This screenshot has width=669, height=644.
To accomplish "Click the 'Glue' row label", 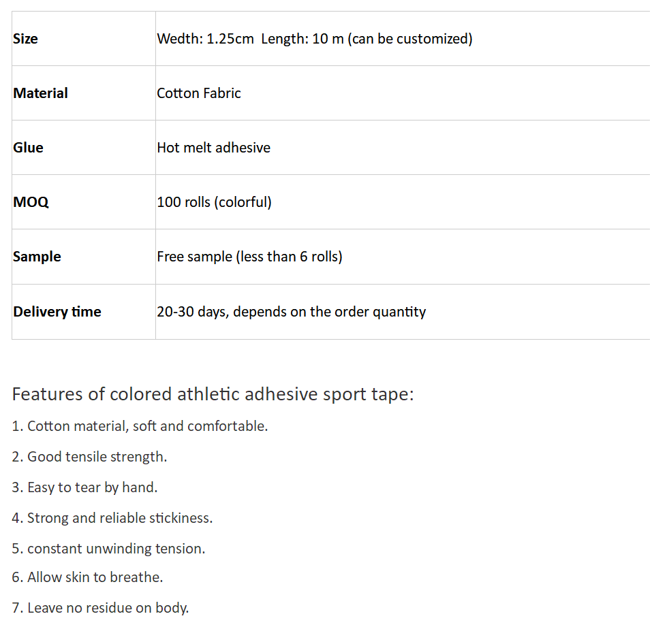I will point(29,148).
